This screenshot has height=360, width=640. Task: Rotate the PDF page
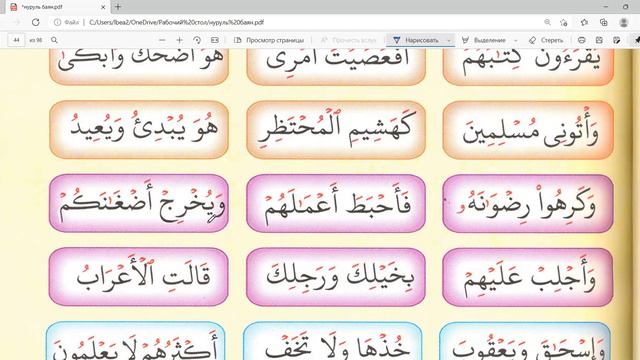[x=197, y=40]
